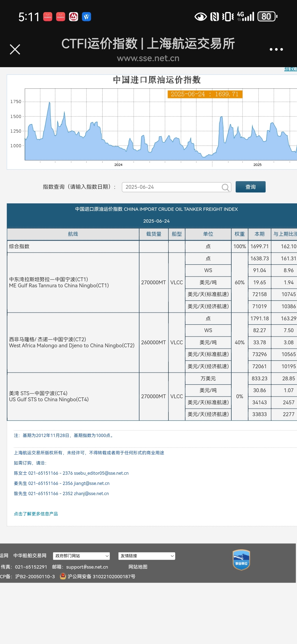Image resolution: width=297 pixels, height=644 pixels.
Task: Click the 1699.71 composite index value
Action: (x=260, y=247)
